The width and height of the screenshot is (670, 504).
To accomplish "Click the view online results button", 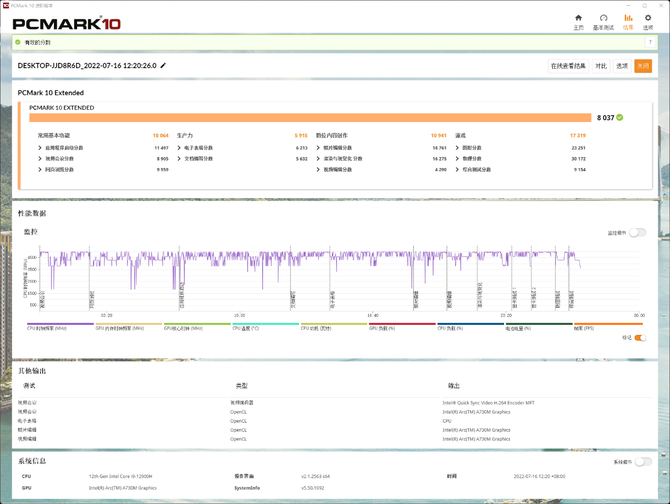I will tap(568, 66).
